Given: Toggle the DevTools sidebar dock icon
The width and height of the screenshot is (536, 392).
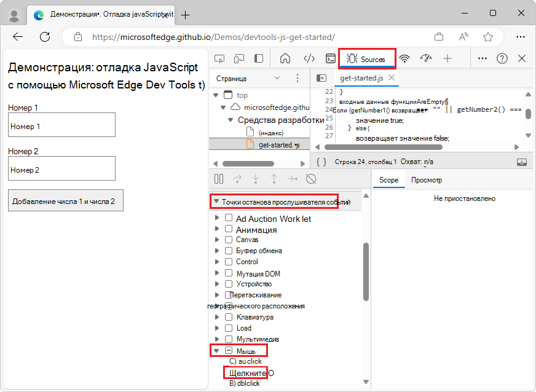Looking at the screenshot, I should pos(259,59).
